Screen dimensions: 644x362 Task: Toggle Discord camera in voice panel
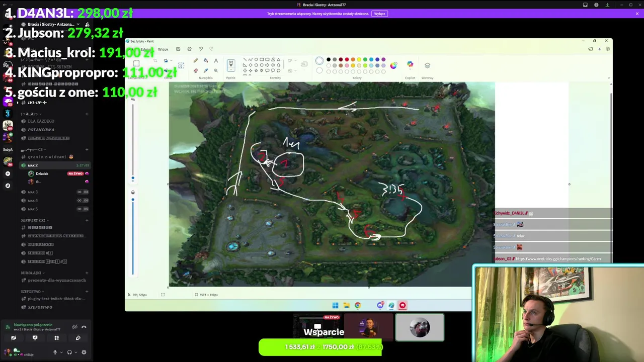(x=14, y=338)
